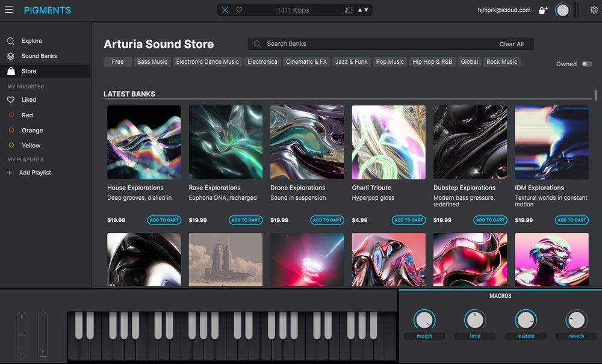Image resolution: width=602 pixels, height=364 pixels.
Task: Open the Explore section
Action: 45,41
